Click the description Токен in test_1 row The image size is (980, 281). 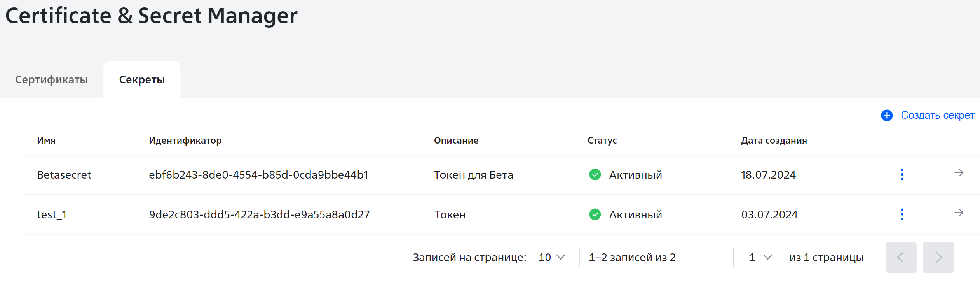[x=450, y=214]
